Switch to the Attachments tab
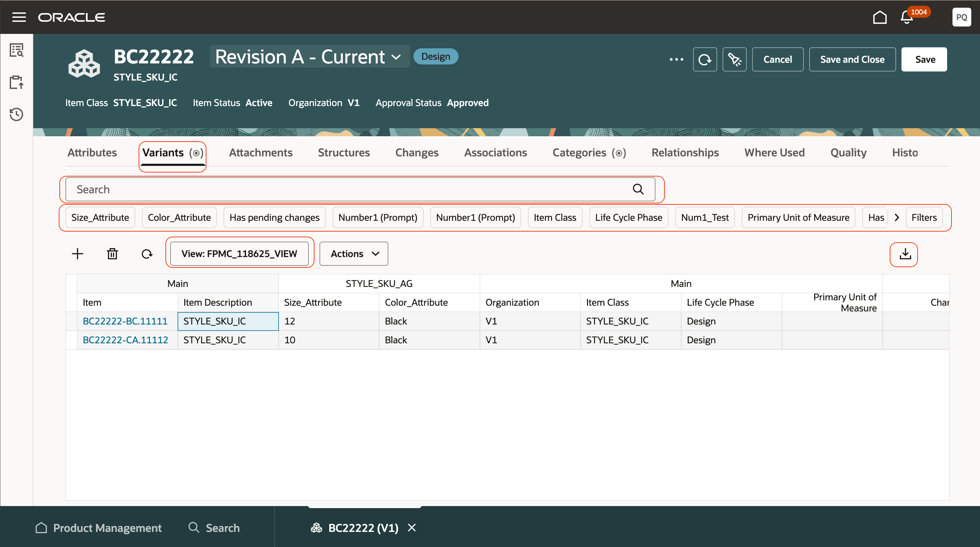This screenshot has height=547, width=980. pos(260,153)
